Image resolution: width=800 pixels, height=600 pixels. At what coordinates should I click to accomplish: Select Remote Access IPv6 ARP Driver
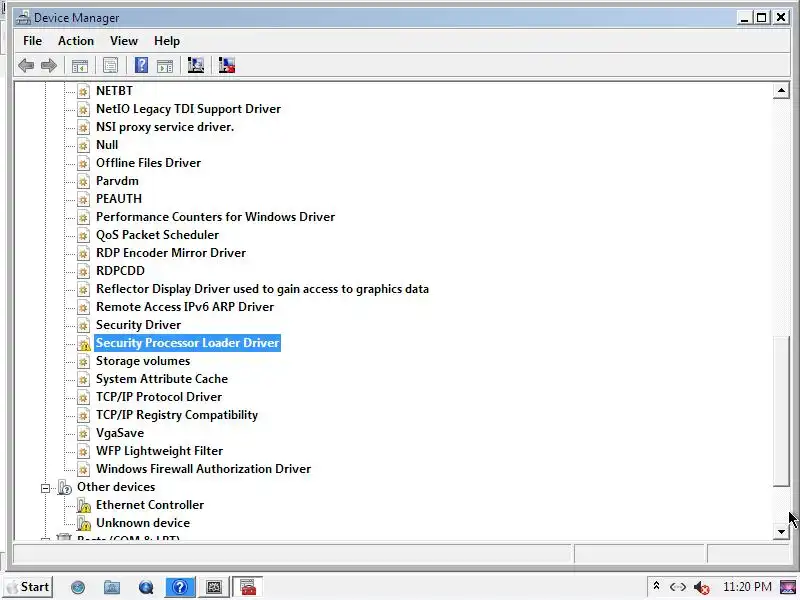pyautogui.click(x=185, y=307)
